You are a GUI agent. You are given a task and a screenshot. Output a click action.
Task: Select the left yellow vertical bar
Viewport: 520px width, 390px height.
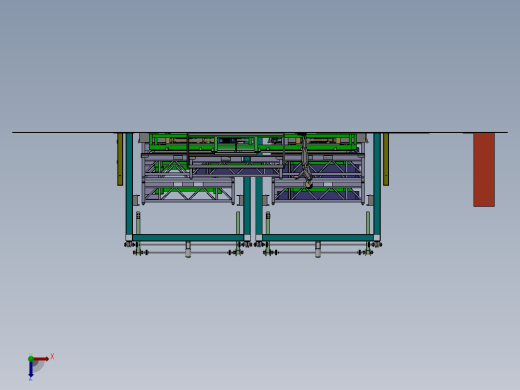coord(120,159)
